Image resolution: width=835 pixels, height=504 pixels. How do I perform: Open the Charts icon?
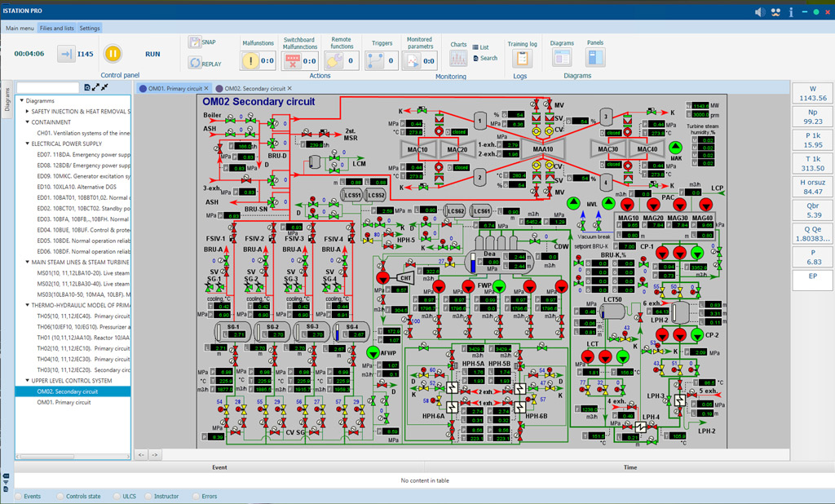458,58
